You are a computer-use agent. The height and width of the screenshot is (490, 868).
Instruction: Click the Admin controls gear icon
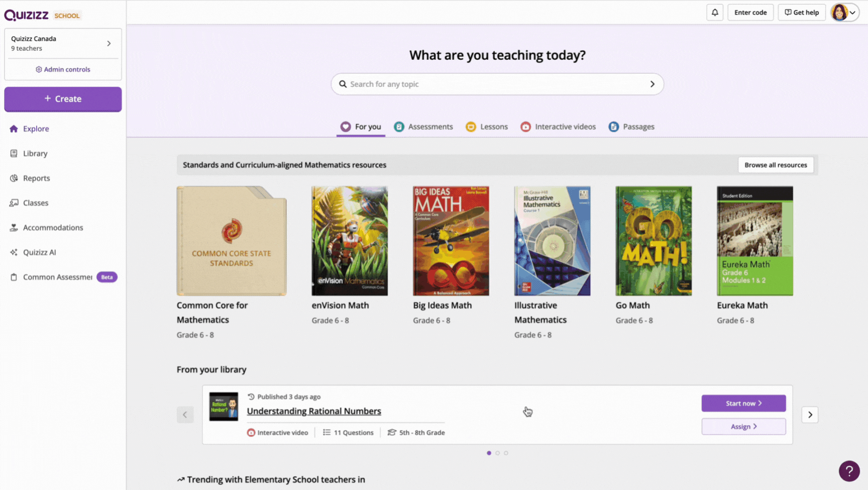pyautogui.click(x=39, y=69)
